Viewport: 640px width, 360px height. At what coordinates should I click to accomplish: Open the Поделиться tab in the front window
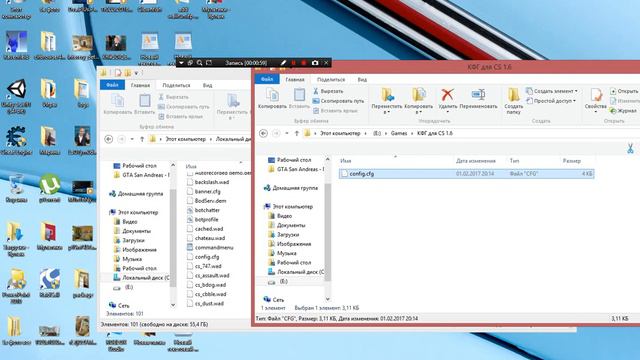click(x=331, y=79)
